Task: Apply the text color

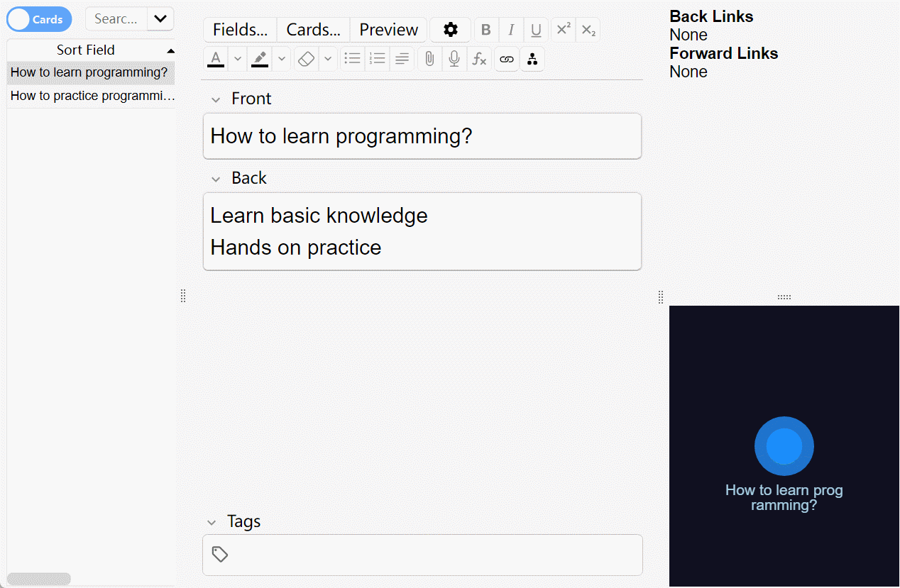Action: pos(216,59)
